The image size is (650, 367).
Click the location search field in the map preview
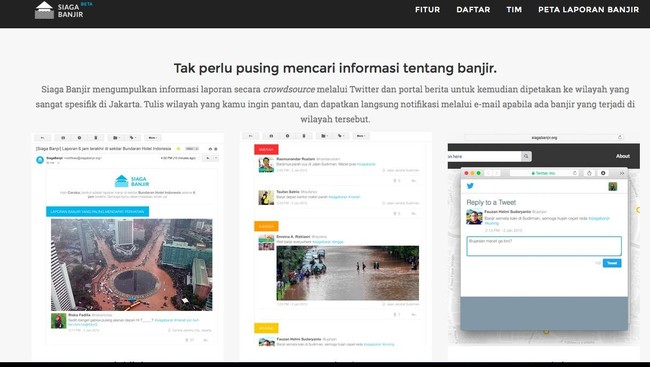(484, 156)
